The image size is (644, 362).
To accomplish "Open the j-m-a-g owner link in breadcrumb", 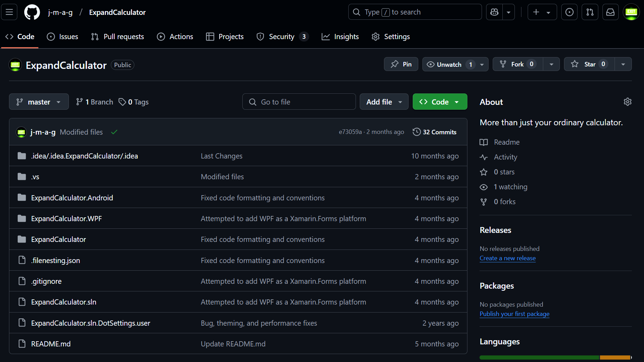I will coord(60,12).
